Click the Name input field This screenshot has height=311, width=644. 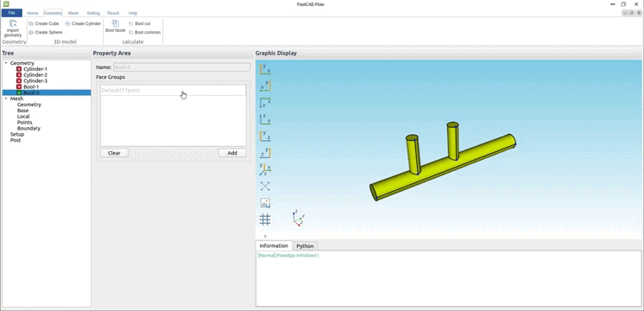pyautogui.click(x=181, y=67)
